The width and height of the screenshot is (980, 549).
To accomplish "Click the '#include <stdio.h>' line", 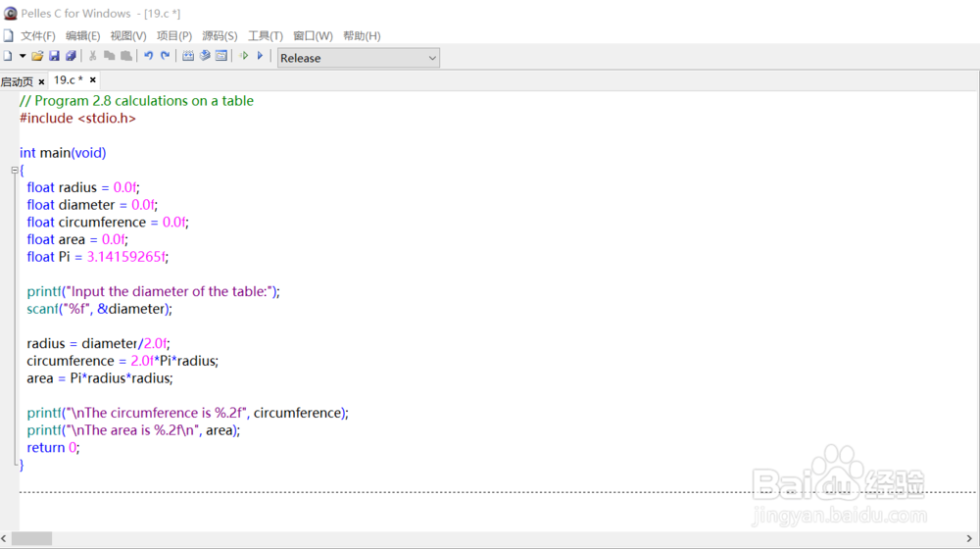I will (x=77, y=119).
